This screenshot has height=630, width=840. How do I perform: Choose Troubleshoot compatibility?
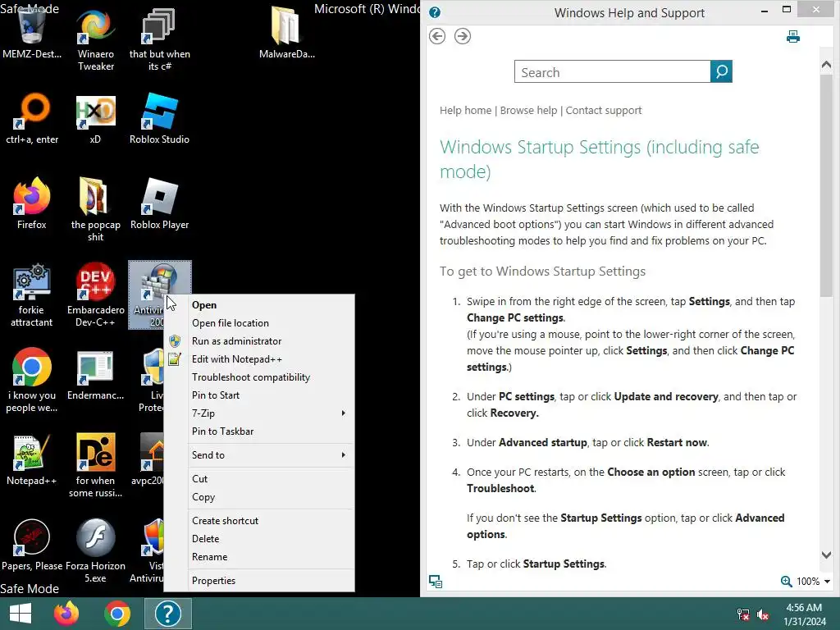point(259,377)
